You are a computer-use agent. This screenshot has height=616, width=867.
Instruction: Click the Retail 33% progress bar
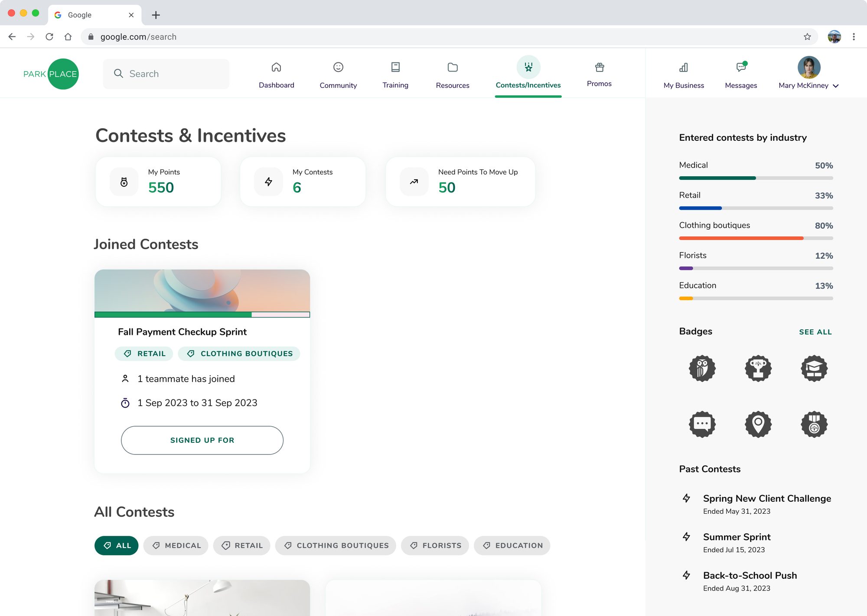(756, 208)
